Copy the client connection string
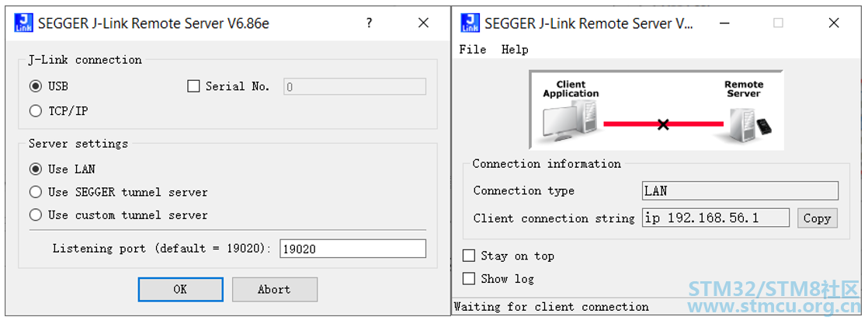Viewport: 868px width, 324px height. click(x=818, y=218)
